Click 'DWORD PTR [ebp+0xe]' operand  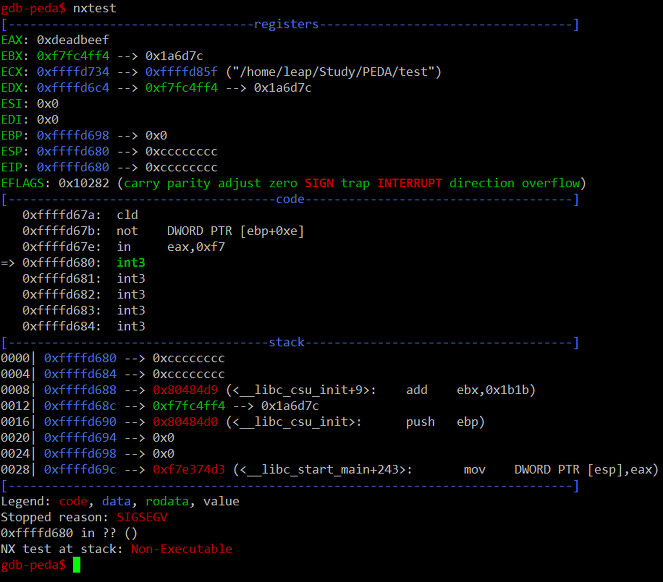tap(236, 231)
